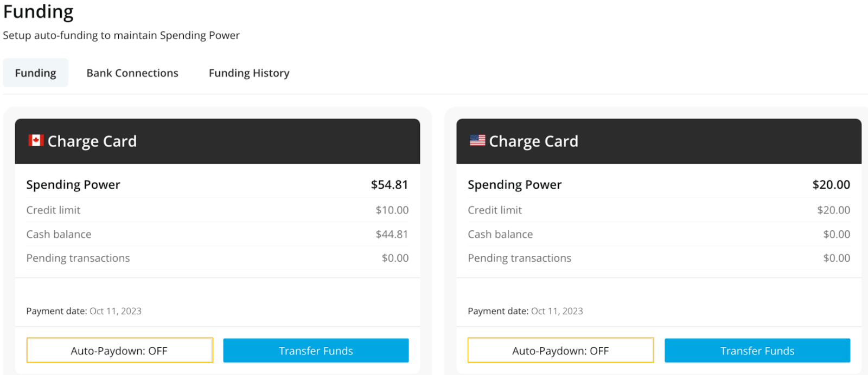868x375 pixels.
Task: Click the Funding page heading
Action: [38, 12]
